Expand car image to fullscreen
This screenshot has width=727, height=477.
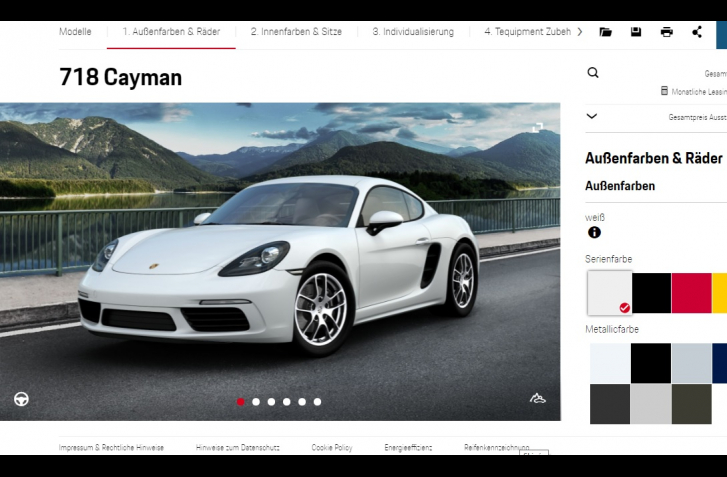tap(537, 127)
